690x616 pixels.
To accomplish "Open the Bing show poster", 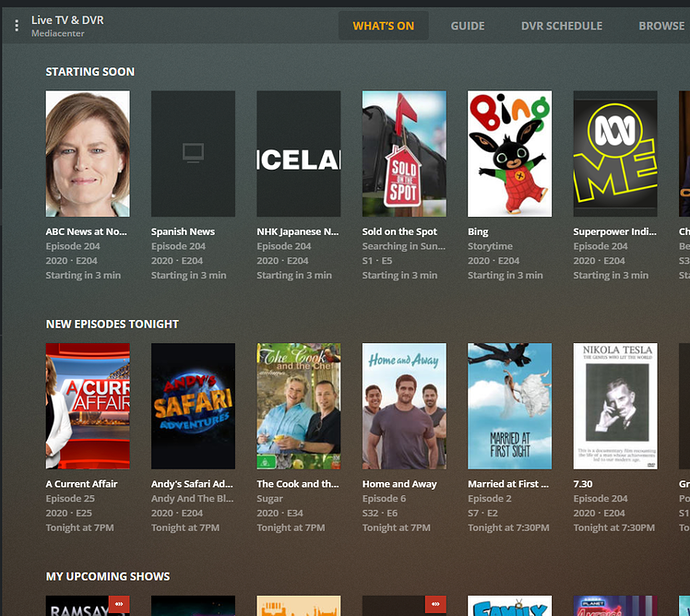I will point(510,154).
